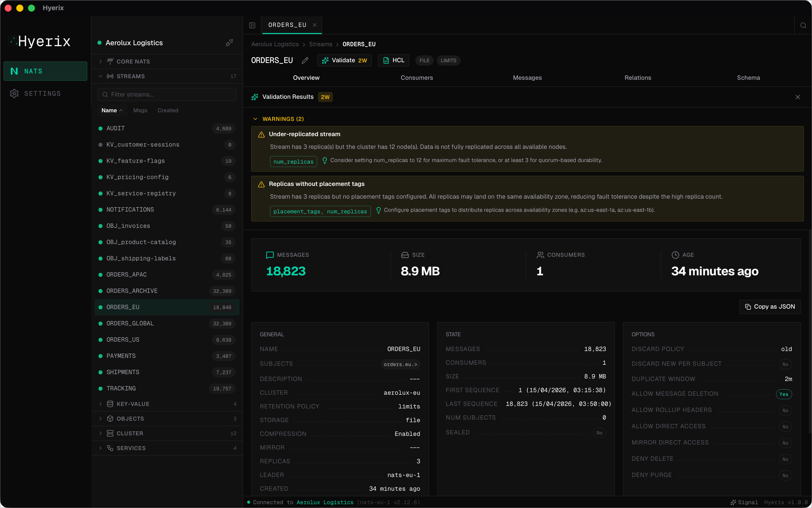Open the KV_pricing-config stream

(167, 177)
